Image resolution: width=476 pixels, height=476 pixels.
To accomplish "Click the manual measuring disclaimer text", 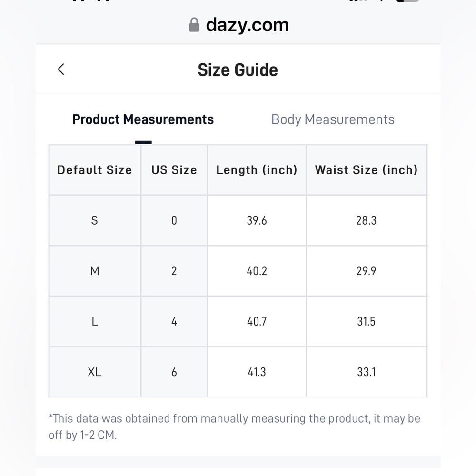I will [x=234, y=426].
